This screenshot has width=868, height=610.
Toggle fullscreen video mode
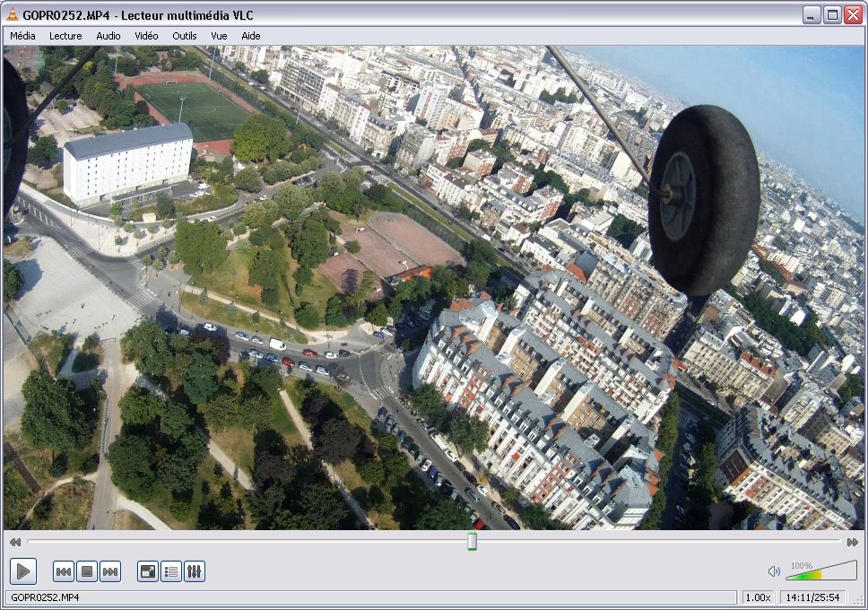148,571
